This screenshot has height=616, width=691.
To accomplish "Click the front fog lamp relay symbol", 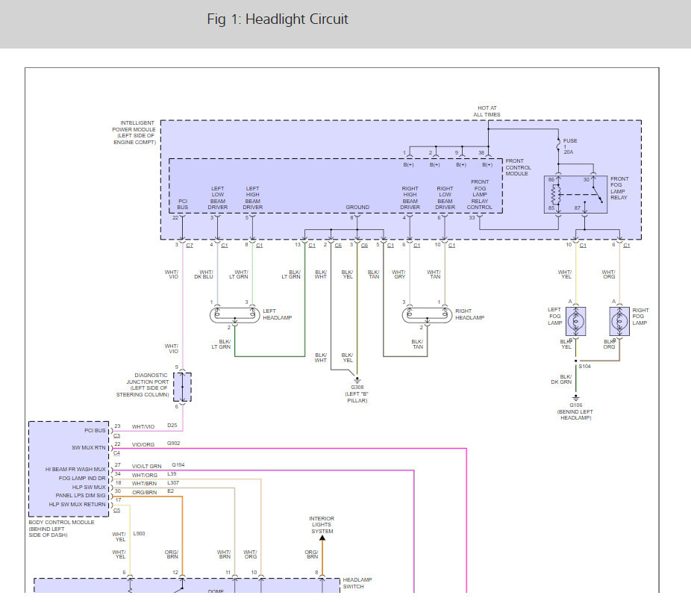I will [575, 194].
